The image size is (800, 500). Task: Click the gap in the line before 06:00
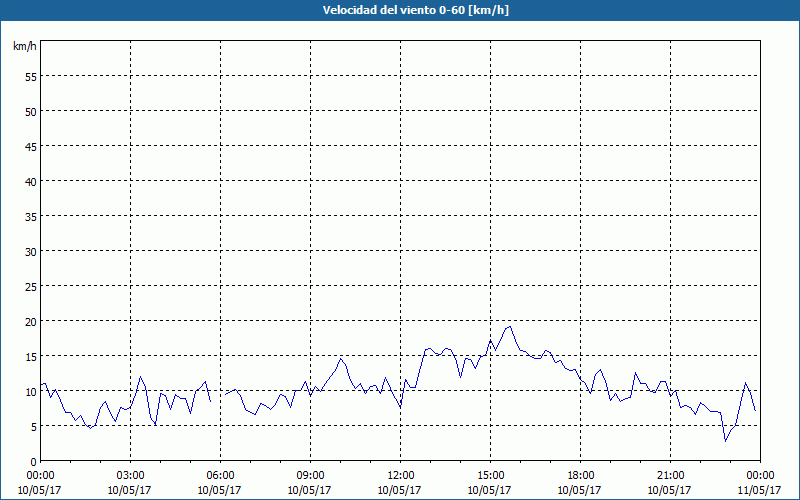pyautogui.click(x=218, y=398)
